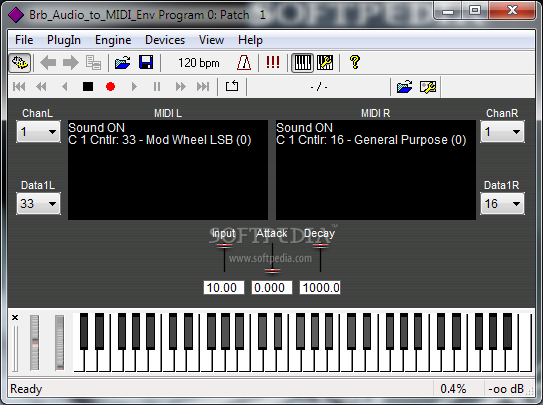Screen dimensions: 543x405
Task: Click 'Sound ON' text in MIDI L
Action: (x=96, y=128)
